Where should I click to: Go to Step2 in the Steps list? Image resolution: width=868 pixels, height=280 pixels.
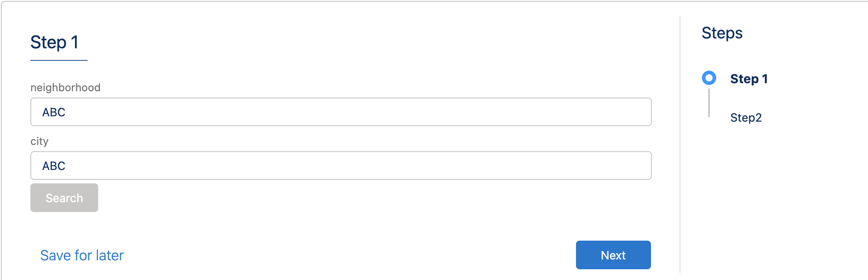(x=746, y=118)
